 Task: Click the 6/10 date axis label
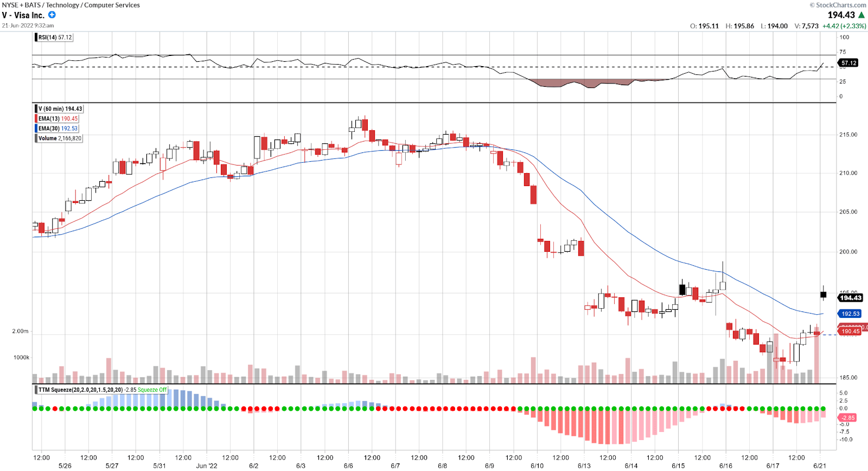tap(537, 466)
